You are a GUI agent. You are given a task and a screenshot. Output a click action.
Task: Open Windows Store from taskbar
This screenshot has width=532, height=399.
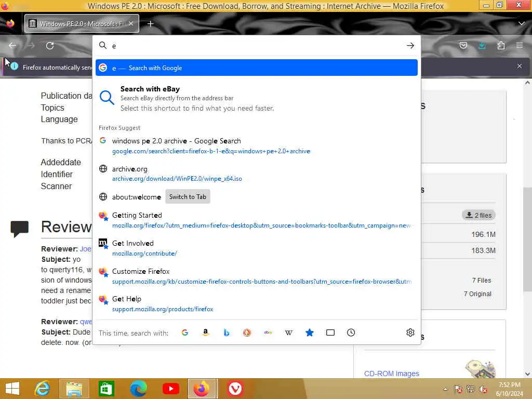(106, 389)
